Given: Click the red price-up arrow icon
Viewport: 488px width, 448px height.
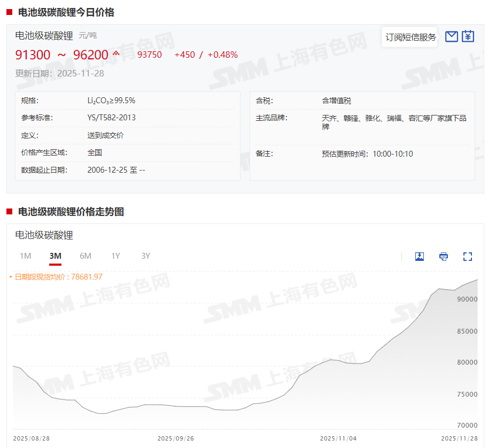Looking at the screenshot, I should point(116,53).
